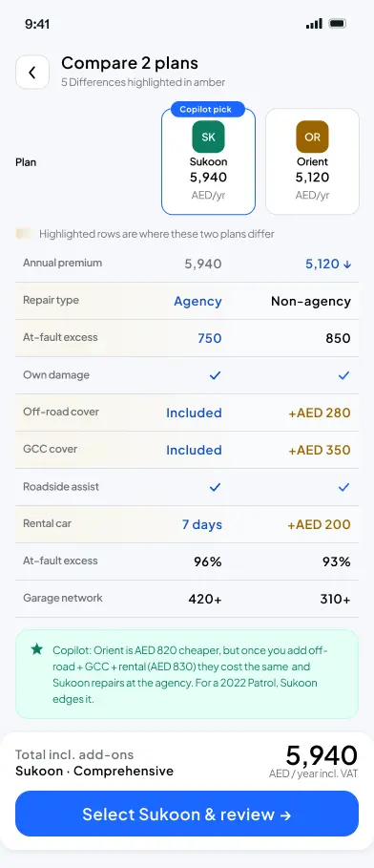Click Orient's Roadside assist checkmark

pos(344,487)
